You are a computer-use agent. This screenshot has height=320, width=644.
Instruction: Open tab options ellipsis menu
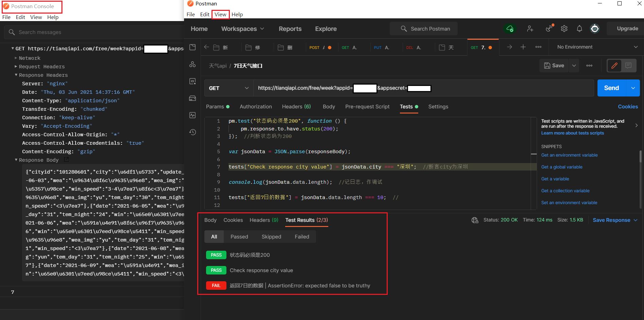click(x=538, y=47)
